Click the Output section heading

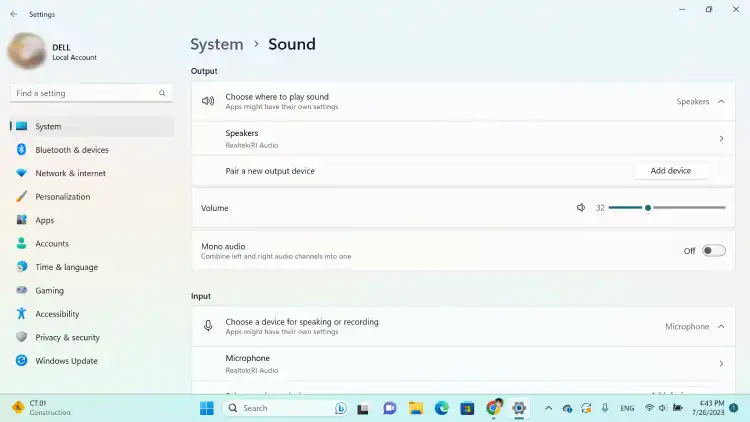click(x=204, y=71)
